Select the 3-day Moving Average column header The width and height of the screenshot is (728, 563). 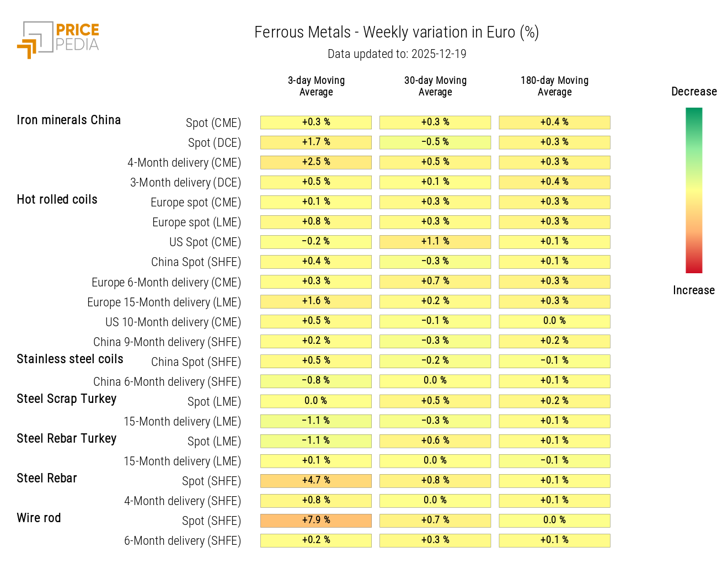point(316,86)
